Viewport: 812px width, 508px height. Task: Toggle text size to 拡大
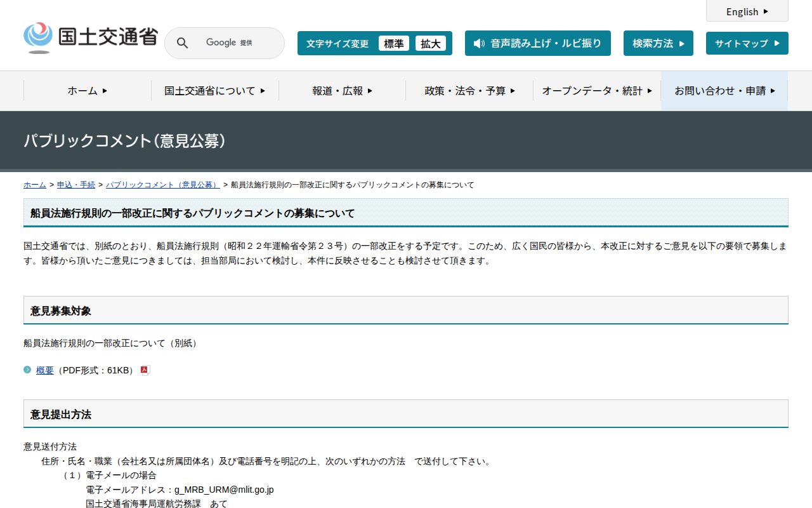pos(431,43)
